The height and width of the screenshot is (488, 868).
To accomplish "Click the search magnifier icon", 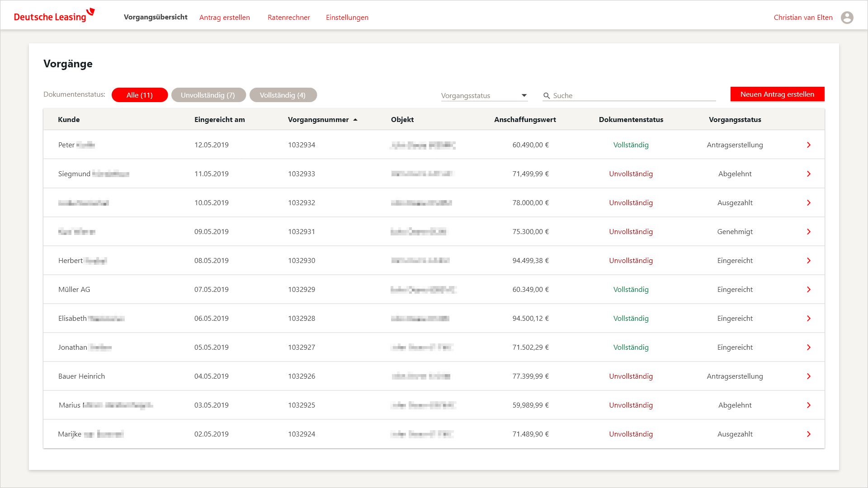I will [x=547, y=96].
